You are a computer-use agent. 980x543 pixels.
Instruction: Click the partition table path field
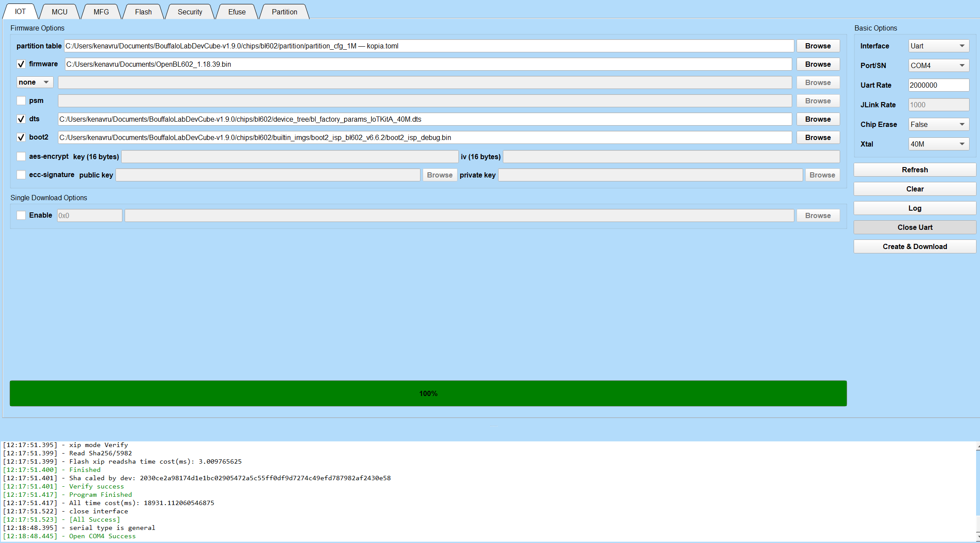(429, 46)
